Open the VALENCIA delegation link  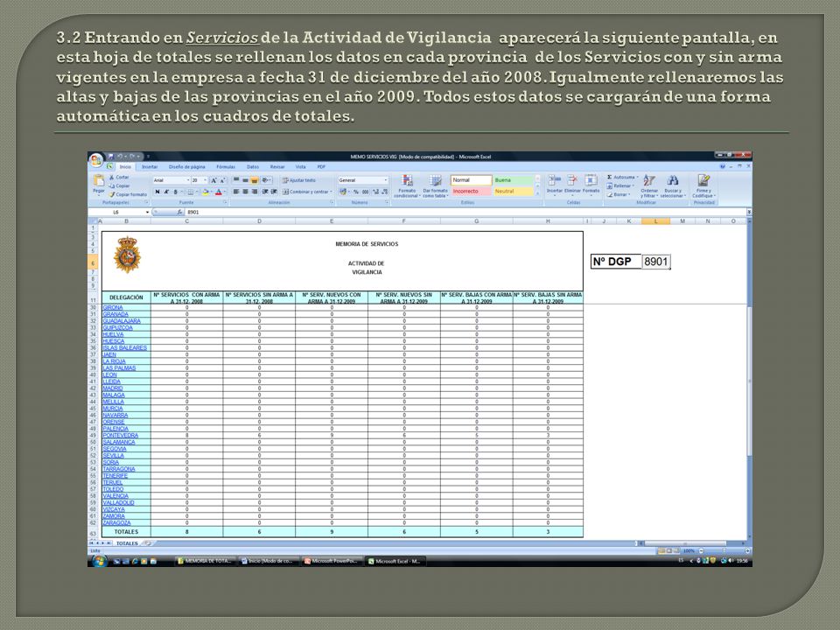click(115, 496)
